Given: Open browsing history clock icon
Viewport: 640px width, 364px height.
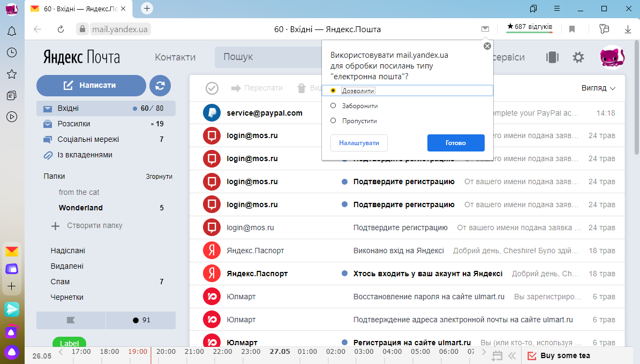Looking at the screenshot, I should click(x=12, y=52).
